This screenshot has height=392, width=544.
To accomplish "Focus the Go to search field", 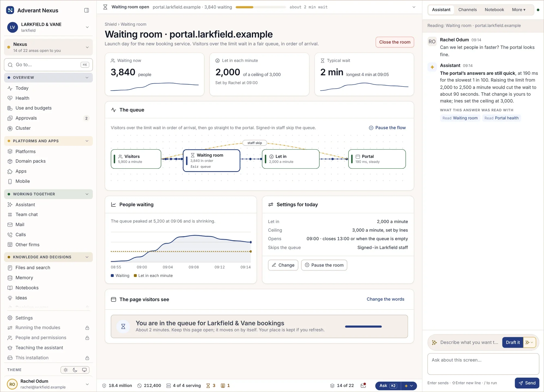I will pyautogui.click(x=48, y=65).
